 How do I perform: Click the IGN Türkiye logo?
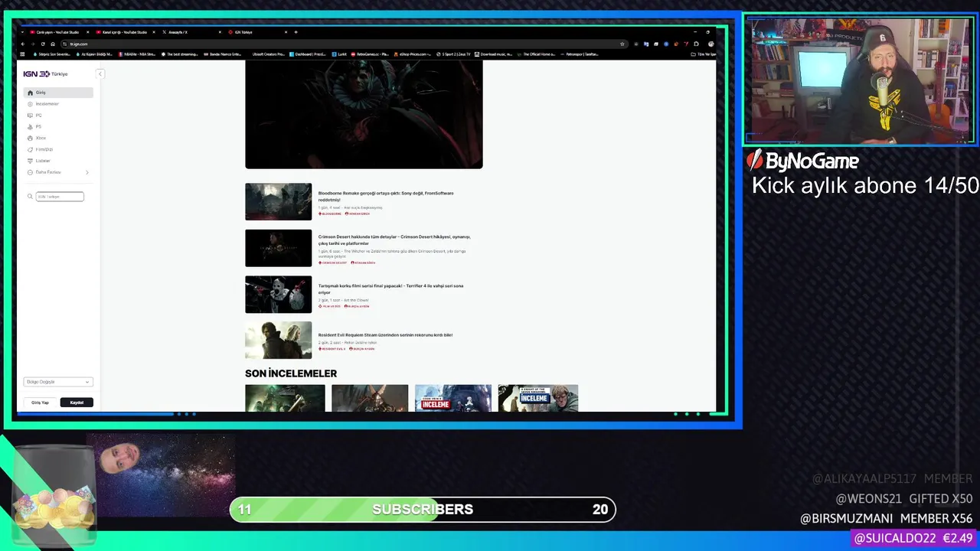pyautogui.click(x=46, y=73)
